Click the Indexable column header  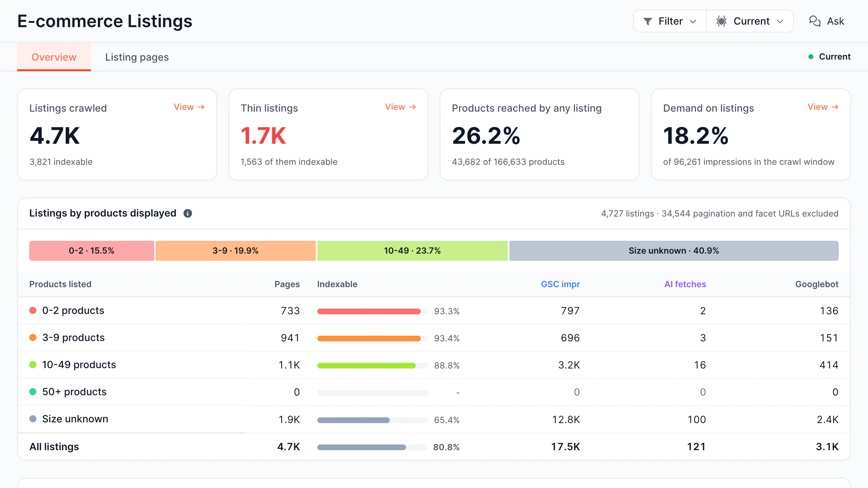[x=337, y=284]
